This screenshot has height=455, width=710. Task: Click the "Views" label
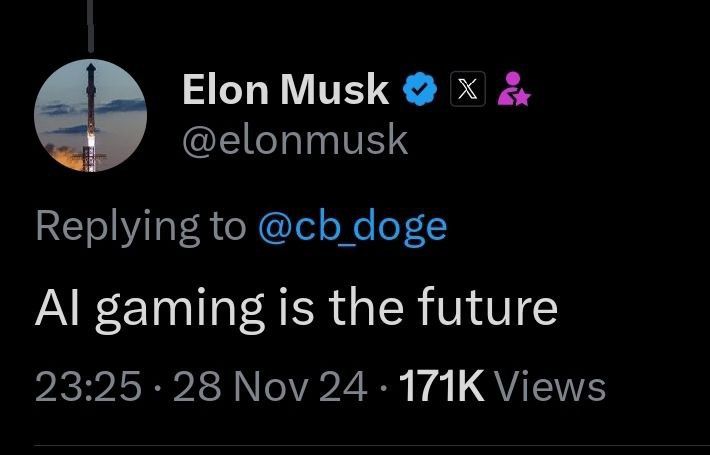pyautogui.click(x=550, y=386)
